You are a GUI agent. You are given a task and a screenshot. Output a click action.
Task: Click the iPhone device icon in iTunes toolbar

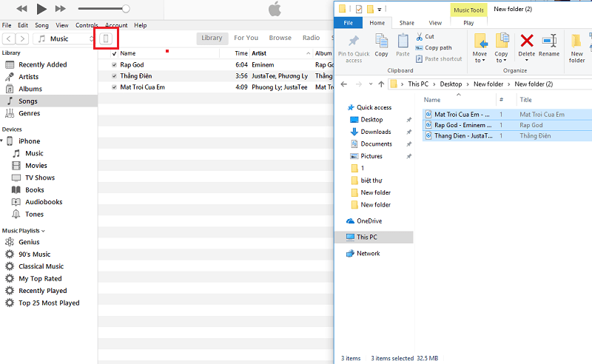click(106, 38)
